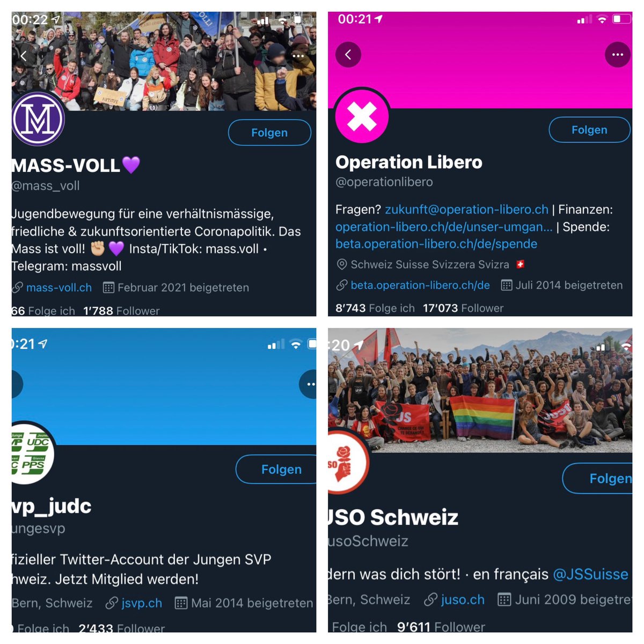Open three-dot menu on MASS-VOLL header

(x=298, y=56)
